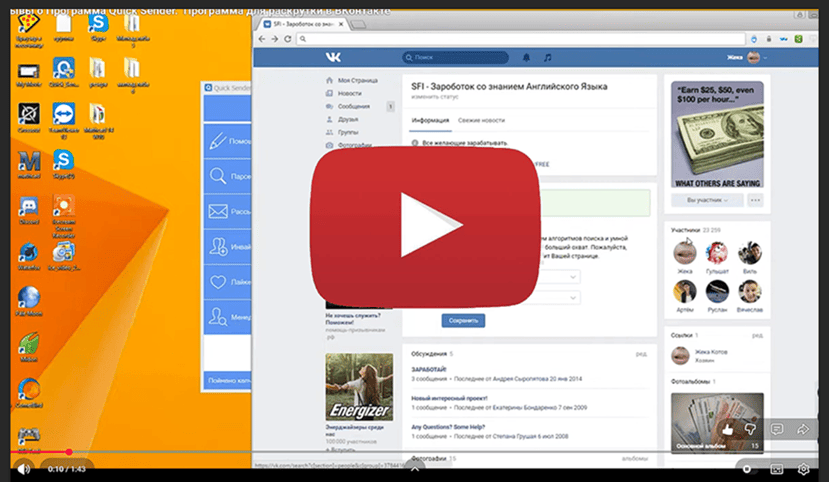Focus the browser address bar

[521, 39]
